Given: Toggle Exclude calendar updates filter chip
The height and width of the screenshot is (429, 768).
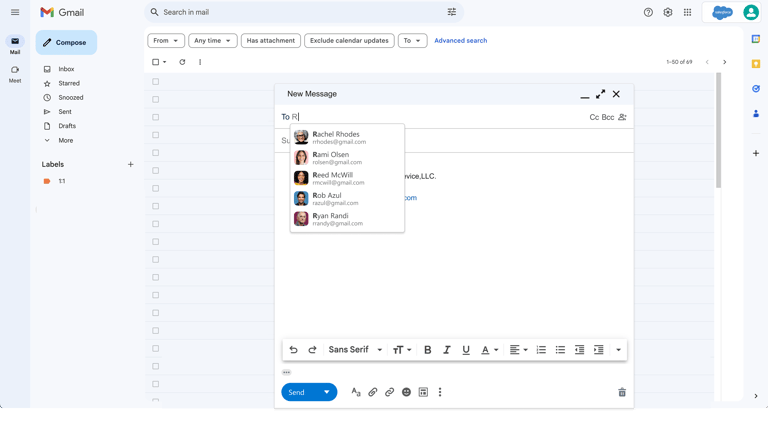Looking at the screenshot, I should (349, 41).
